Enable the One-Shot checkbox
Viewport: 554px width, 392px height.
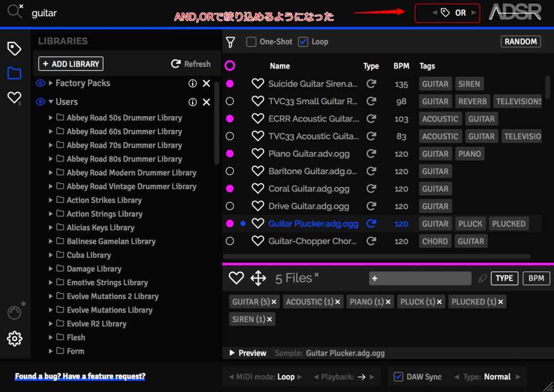point(251,42)
